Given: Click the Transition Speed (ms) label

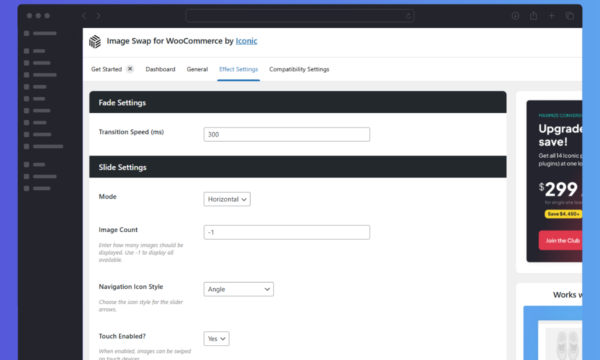Looking at the screenshot, I should [131, 132].
